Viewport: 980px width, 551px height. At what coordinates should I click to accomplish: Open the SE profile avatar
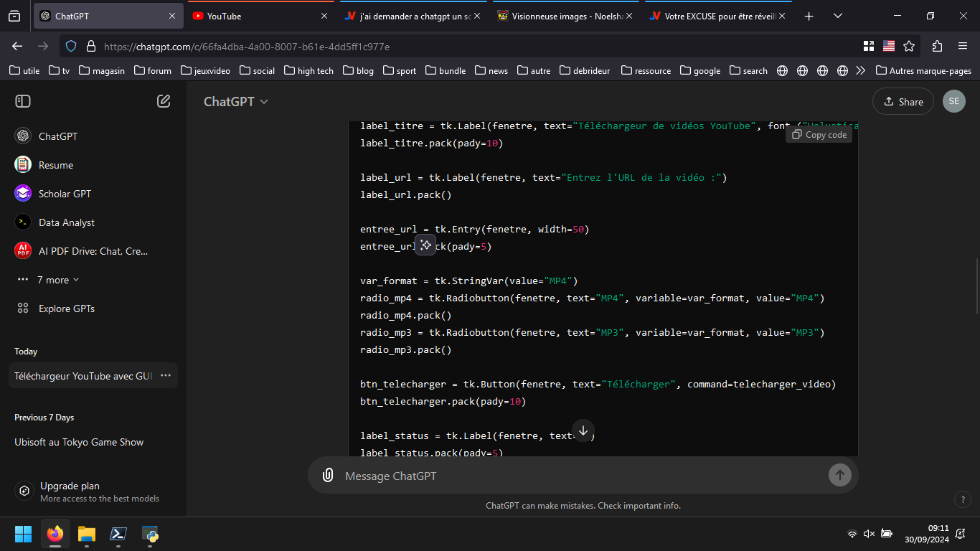(x=953, y=101)
